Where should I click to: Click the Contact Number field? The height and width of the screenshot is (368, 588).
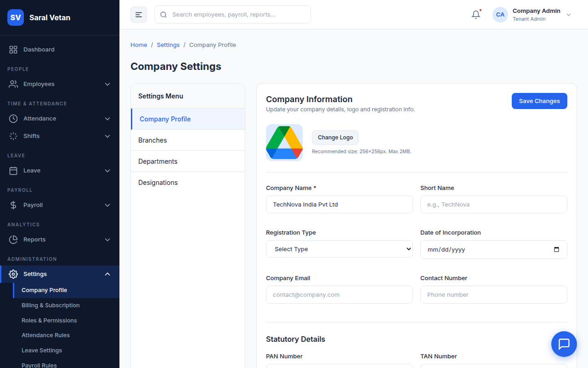click(494, 294)
